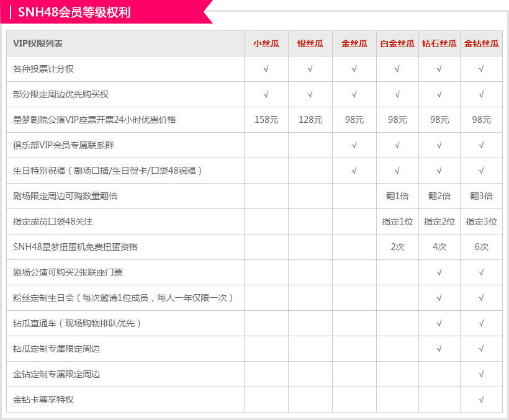Select the 剧场公演可购买2张联座门票 row label

point(68,272)
